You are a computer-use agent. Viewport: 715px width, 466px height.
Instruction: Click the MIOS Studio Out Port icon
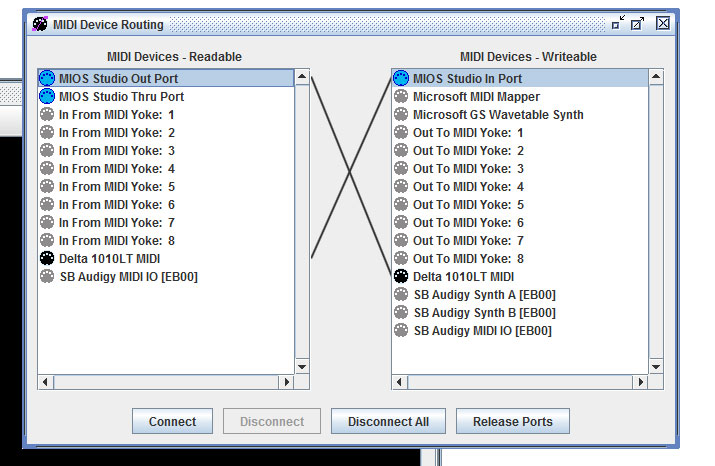click(46, 78)
